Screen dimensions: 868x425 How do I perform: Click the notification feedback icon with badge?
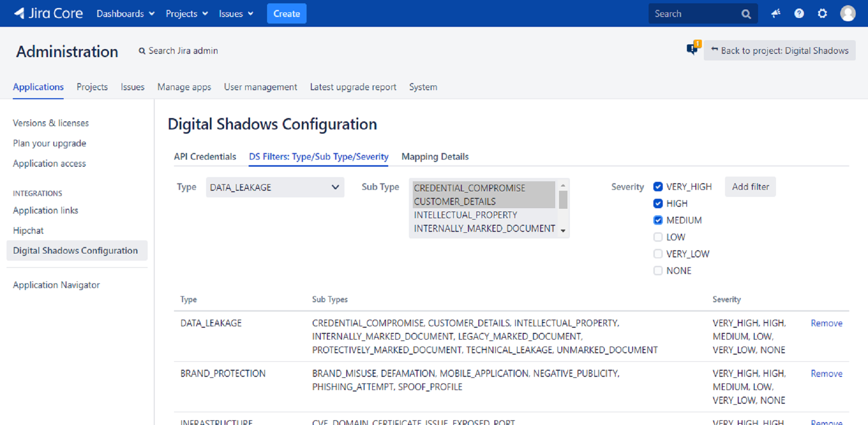693,48
